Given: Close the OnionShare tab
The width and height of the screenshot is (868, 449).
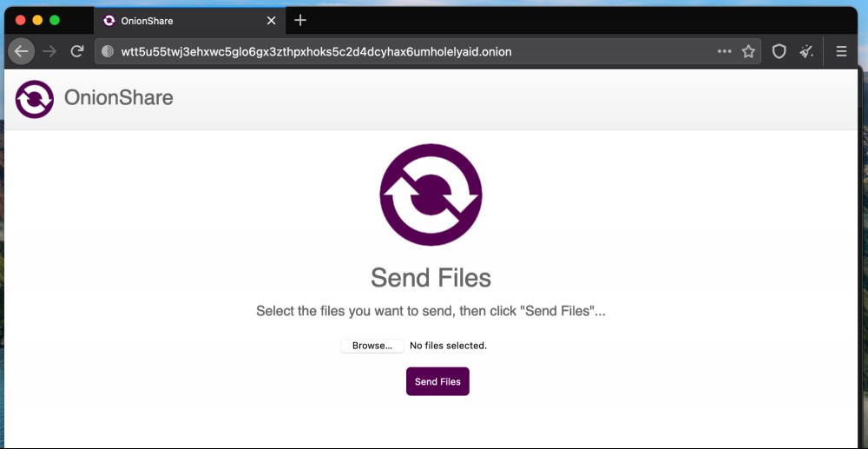Looking at the screenshot, I should [x=271, y=21].
